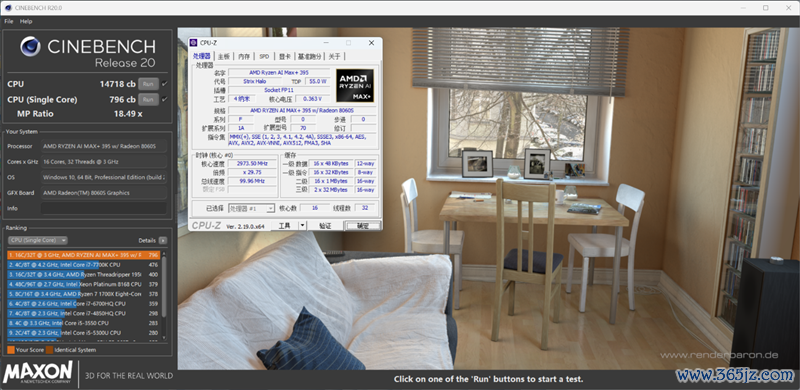Click the brown Identical System color swatch
This screenshot has width=800, height=390.
pos(49,350)
